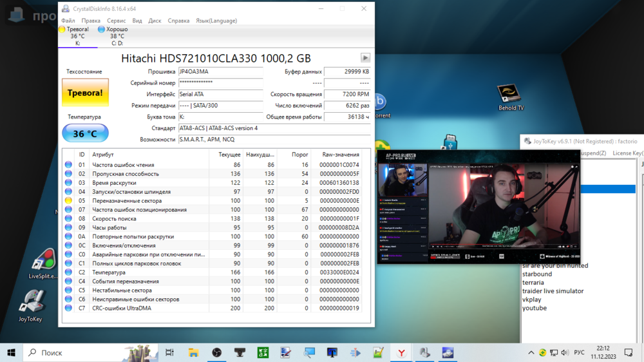Screen dimensions: 644x362
Task: Open the Язык(Language) menu
Action: click(x=216, y=21)
